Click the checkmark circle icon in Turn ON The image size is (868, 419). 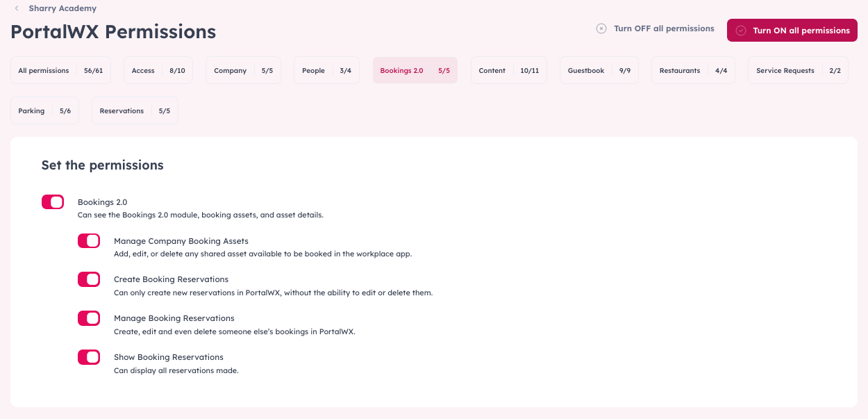pyautogui.click(x=741, y=31)
